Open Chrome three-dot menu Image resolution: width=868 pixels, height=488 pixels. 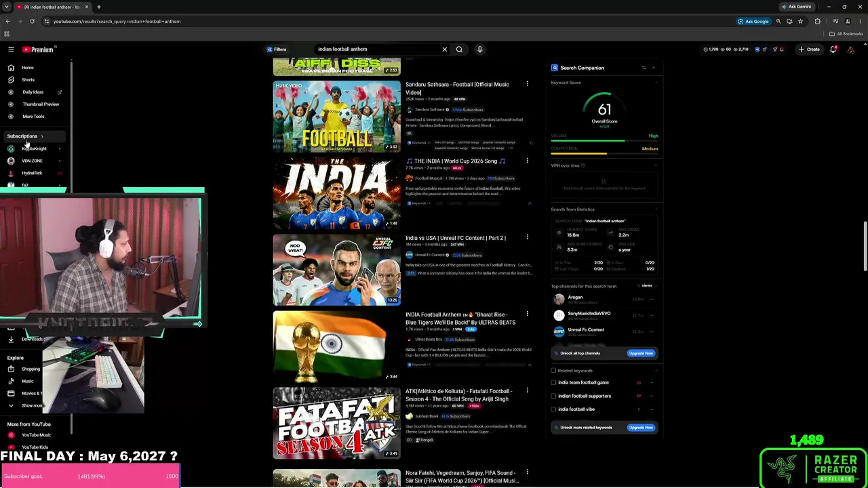pyautogui.click(x=859, y=21)
